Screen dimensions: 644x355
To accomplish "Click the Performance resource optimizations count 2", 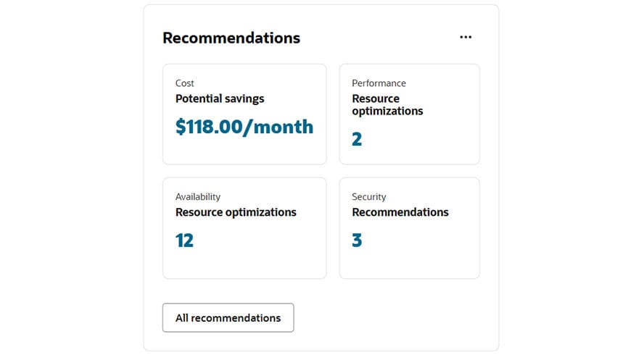I will [357, 139].
